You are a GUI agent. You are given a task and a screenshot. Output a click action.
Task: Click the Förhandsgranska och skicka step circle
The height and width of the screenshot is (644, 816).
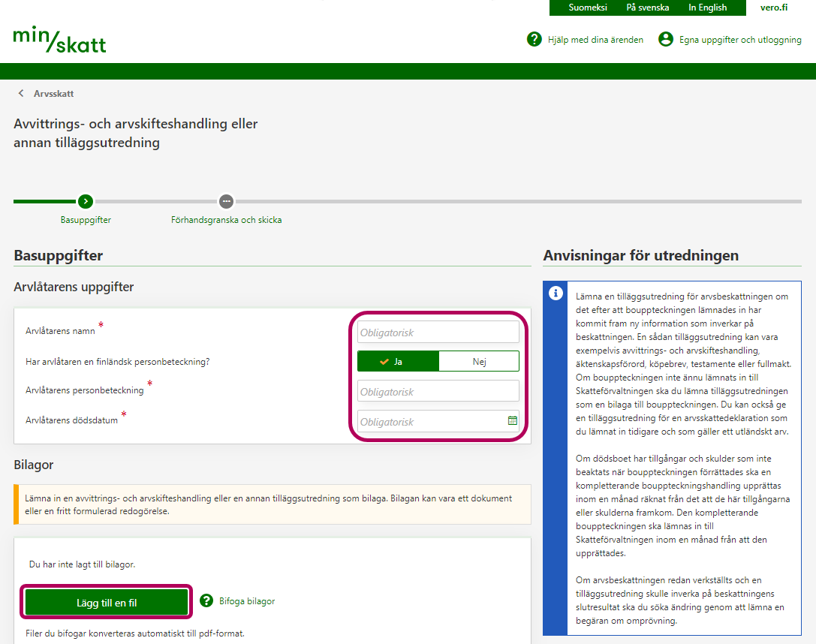pyautogui.click(x=226, y=201)
